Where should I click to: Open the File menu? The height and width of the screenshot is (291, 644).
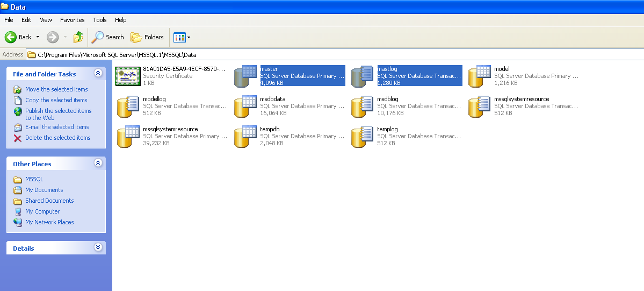coord(9,20)
